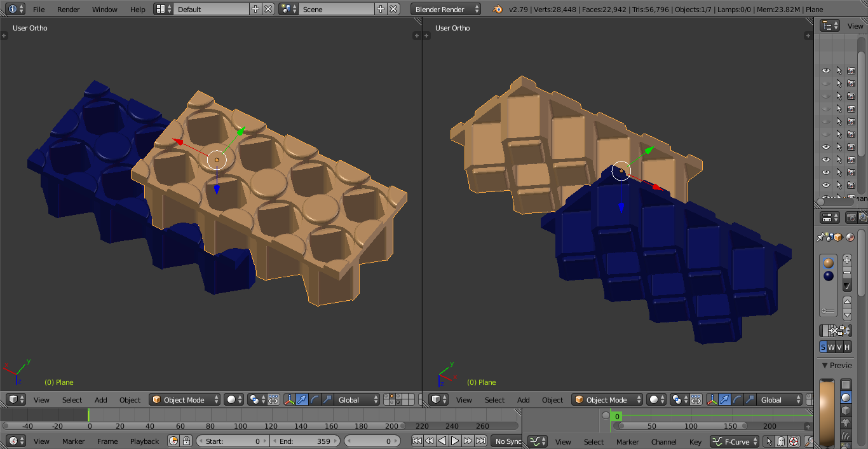Toggle time-range playback clock icon in timeline
The image size is (868, 449).
tap(173, 441)
